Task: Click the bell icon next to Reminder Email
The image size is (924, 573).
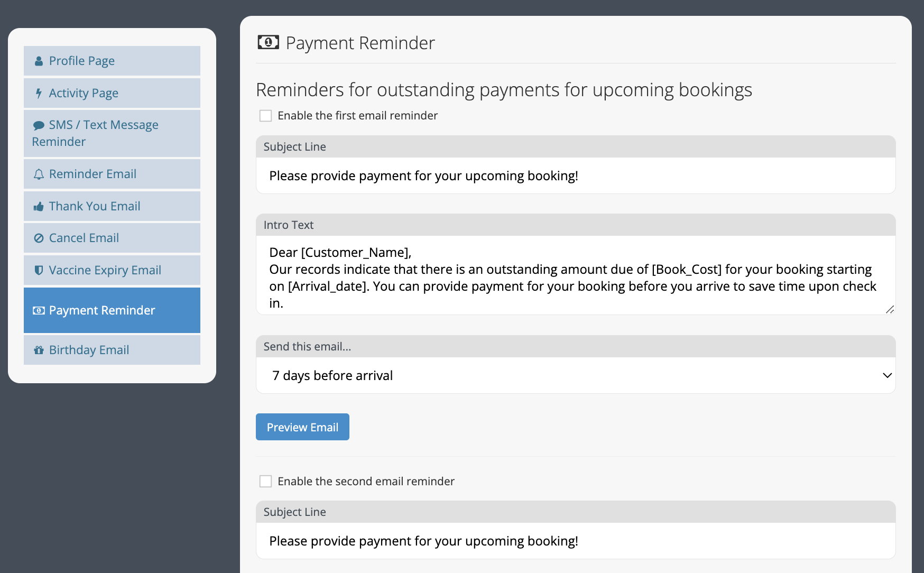Action: click(x=39, y=174)
